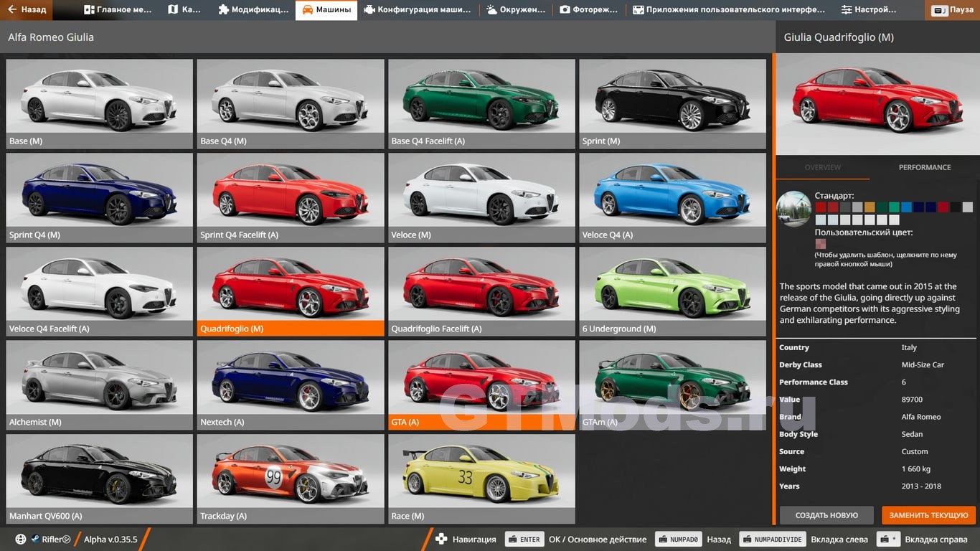The height and width of the screenshot is (551, 980).
Task: Switch to the Фоторежим tab
Action: (588, 10)
